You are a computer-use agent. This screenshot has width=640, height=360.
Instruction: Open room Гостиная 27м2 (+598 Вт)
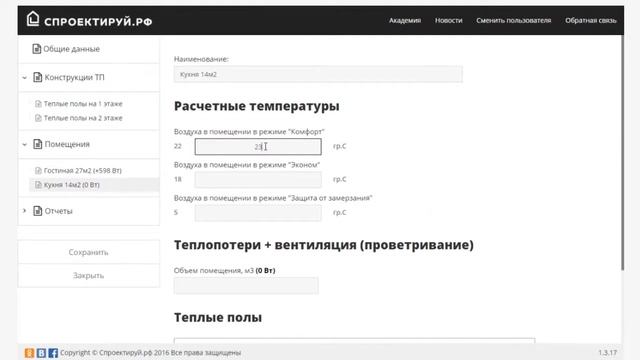pos(82,171)
